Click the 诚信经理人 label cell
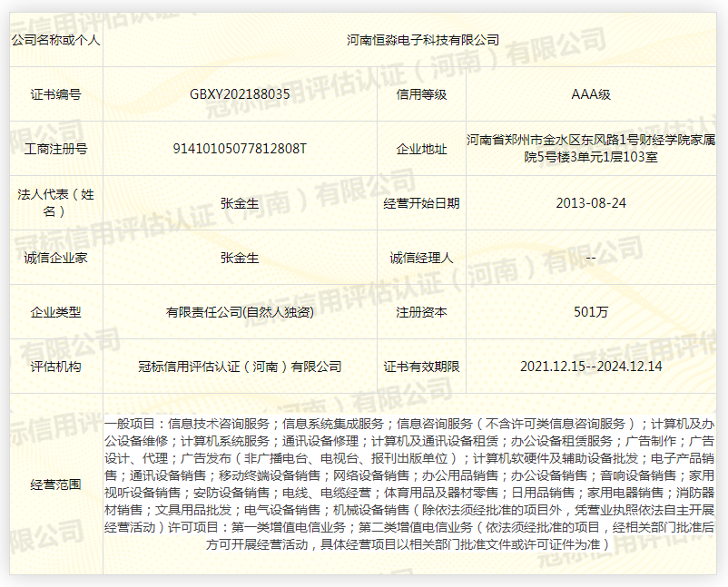Screen dimensions: 728x587 [x=421, y=258]
